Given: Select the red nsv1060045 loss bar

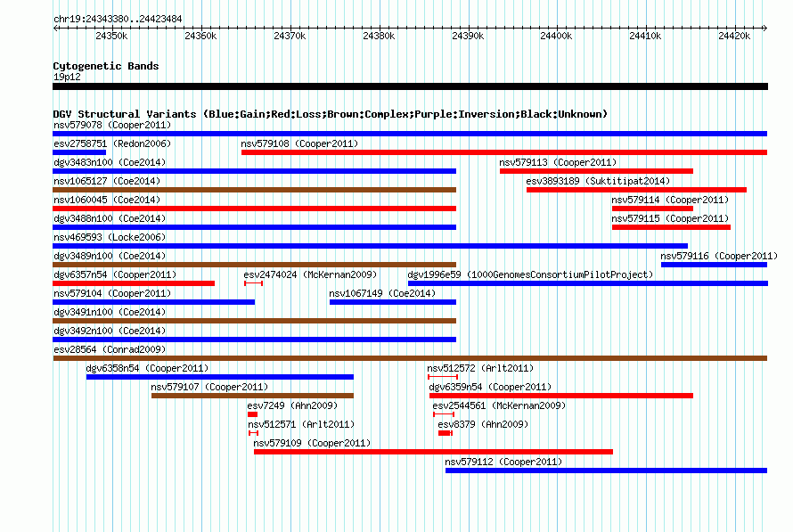Looking at the screenshot, I should [255, 209].
